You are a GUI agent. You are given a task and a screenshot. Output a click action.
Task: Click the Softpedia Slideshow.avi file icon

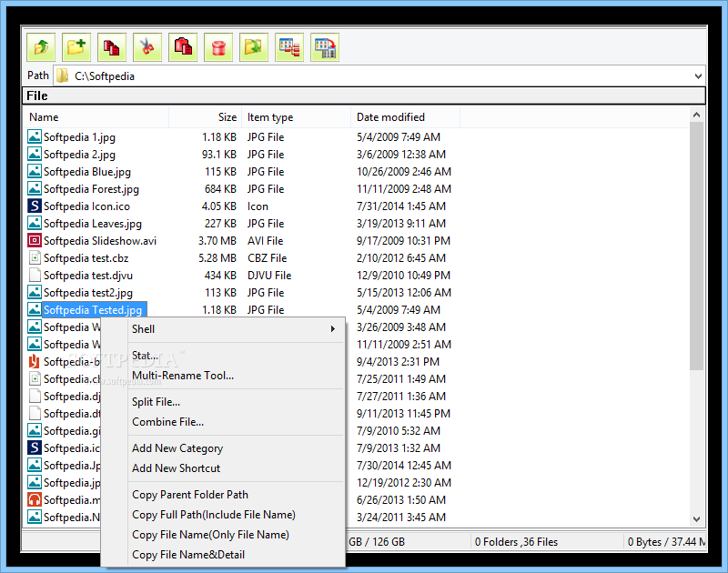pyautogui.click(x=35, y=240)
